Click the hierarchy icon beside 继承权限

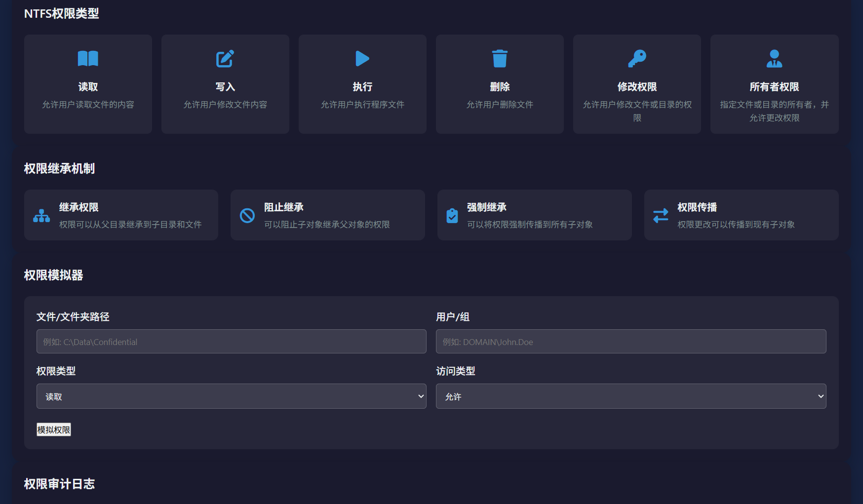tap(41, 216)
